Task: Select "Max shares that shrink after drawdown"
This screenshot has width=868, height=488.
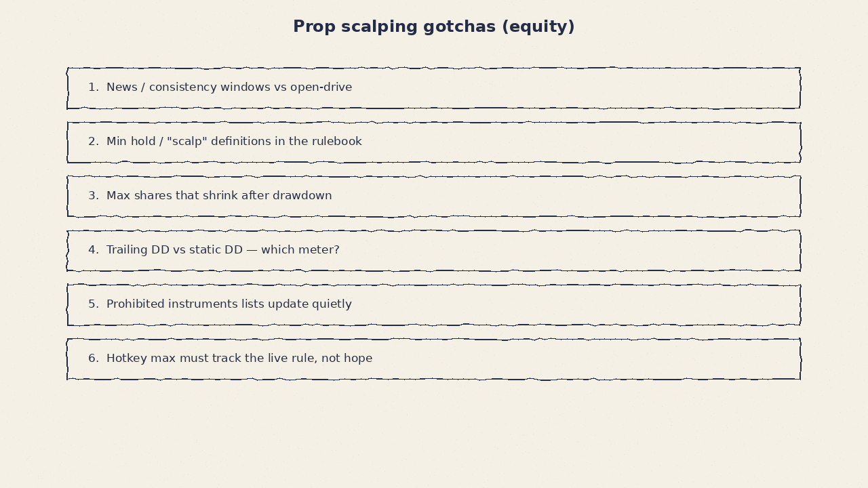Action: pyautogui.click(x=434, y=197)
